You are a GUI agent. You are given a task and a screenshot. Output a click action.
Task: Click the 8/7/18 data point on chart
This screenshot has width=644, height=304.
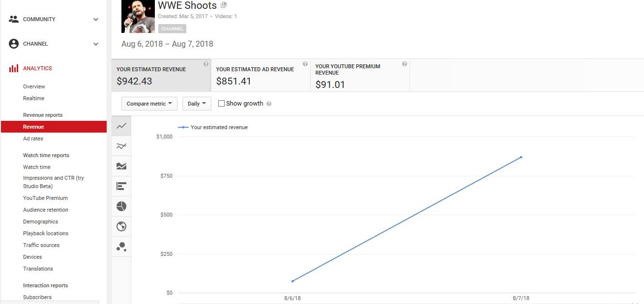coord(521,157)
